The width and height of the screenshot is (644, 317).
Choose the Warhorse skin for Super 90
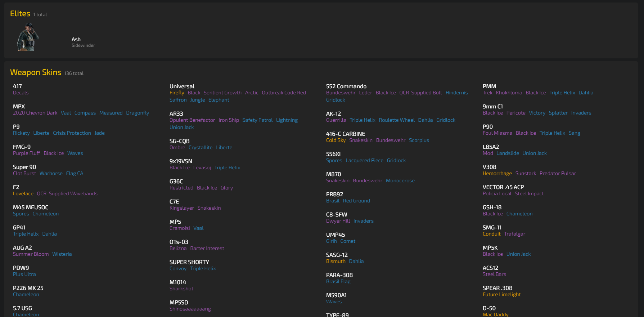(51, 173)
